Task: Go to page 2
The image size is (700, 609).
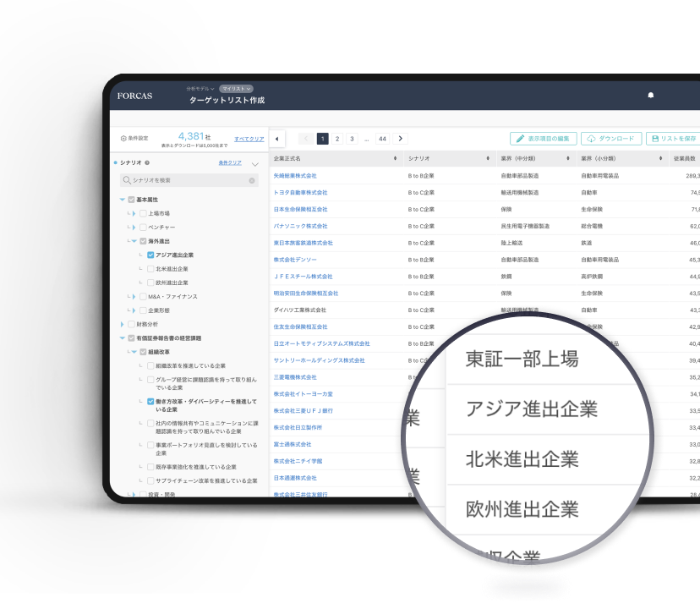Action: tap(337, 139)
